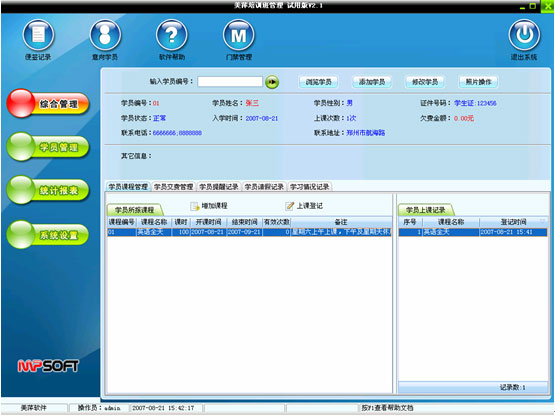The image size is (555, 416).
Task: Click the 上课登记 class registration icon
Action: click(x=290, y=206)
